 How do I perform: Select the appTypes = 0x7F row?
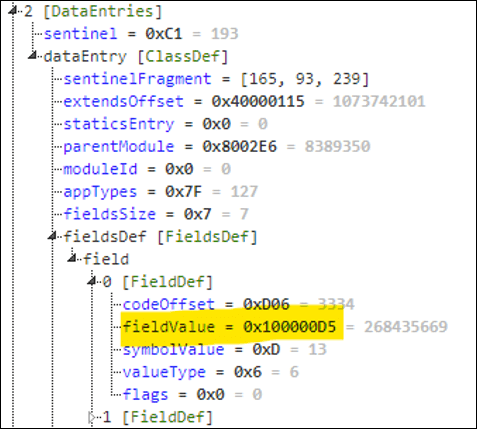tap(160, 192)
